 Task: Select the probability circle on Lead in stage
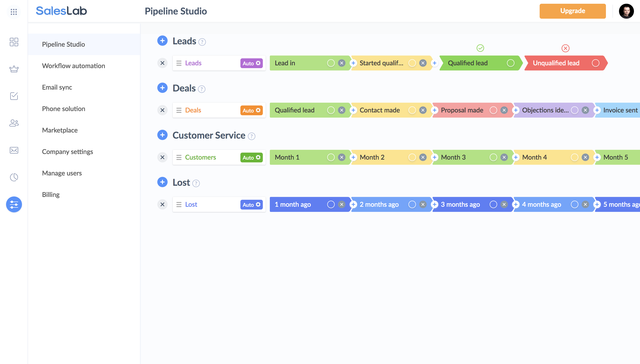(331, 63)
